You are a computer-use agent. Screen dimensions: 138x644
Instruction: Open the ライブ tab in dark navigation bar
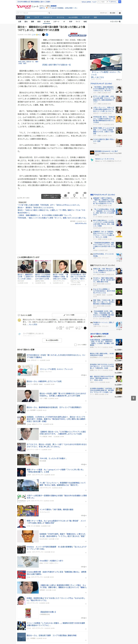(37, 17)
